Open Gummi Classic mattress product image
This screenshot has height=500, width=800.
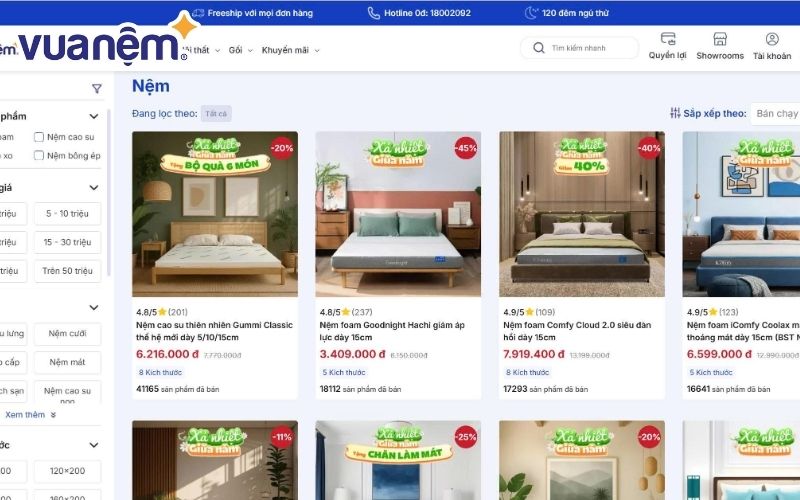tap(215, 214)
